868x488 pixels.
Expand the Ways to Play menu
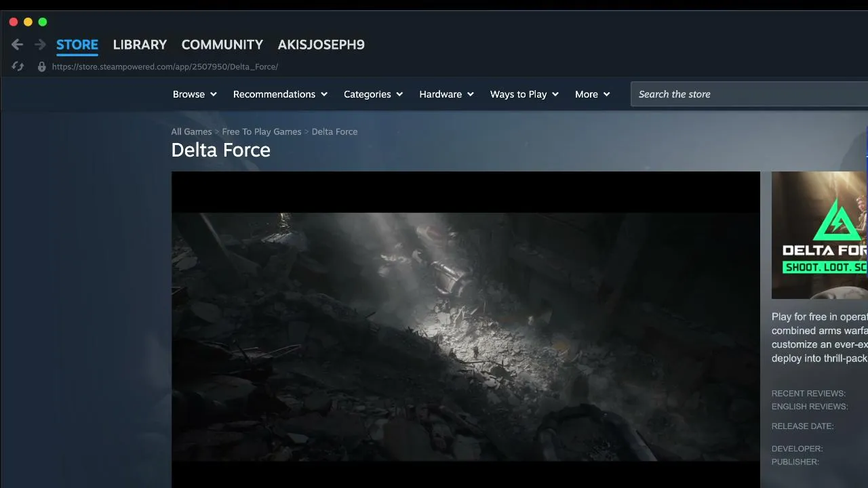[x=524, y=94]
